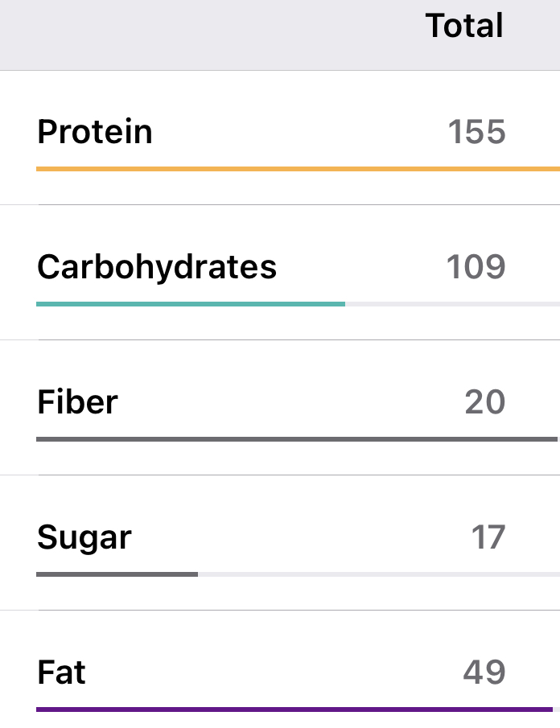Tap the Fiber total value 20

(x=484, y=402)
